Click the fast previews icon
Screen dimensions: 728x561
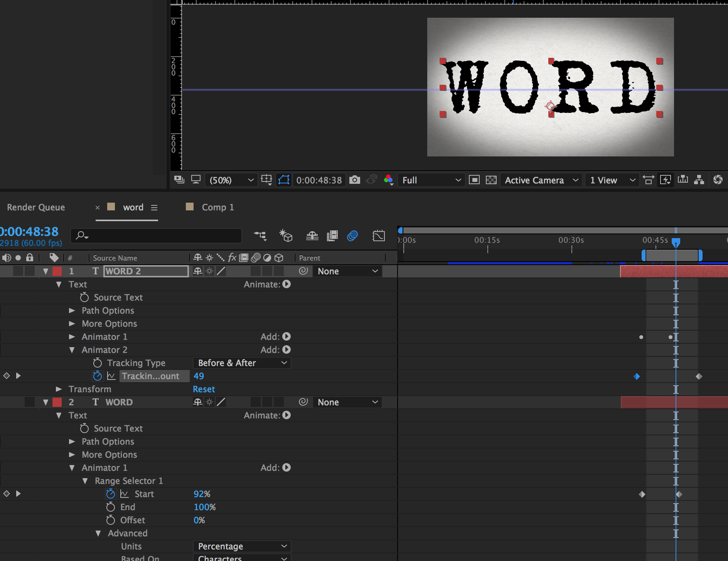pyautogui.click(x=666, y=180)
